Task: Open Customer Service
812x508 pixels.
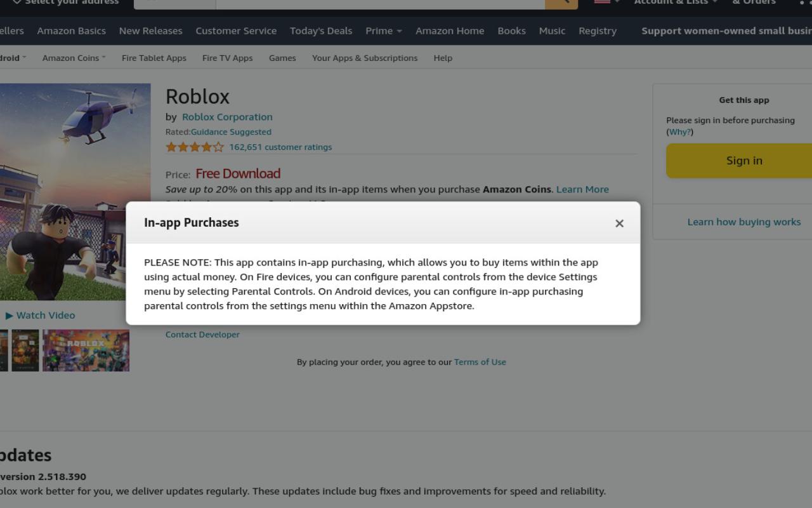Action: (236, 30)
